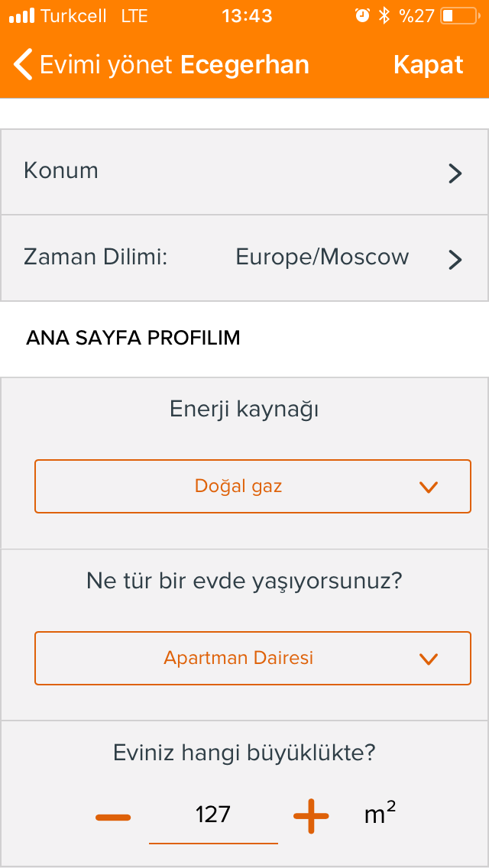This screenshot has height=868, width=489.
Task: Tap the plus icon for home size
Action: click(311, 816)
